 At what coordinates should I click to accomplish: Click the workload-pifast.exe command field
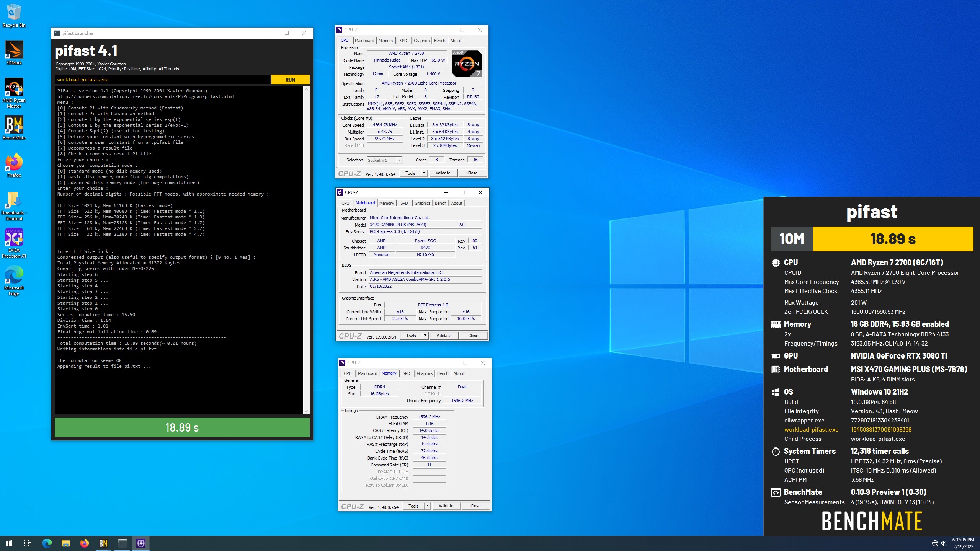point(162,80)
